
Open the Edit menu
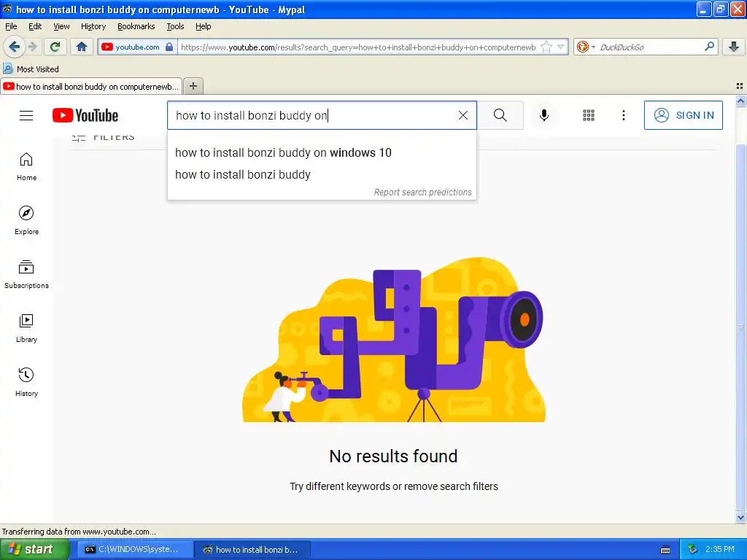click(35, 26)
